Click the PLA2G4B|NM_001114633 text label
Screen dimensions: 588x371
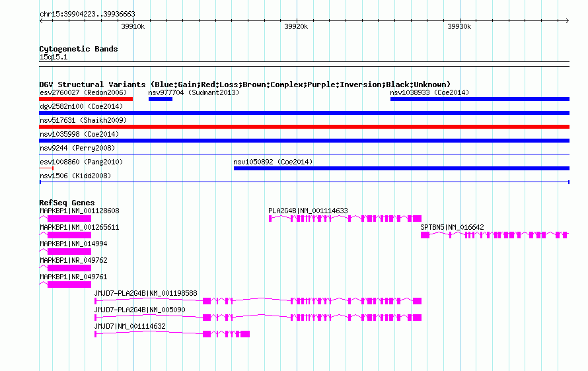(x=308, y=211)
